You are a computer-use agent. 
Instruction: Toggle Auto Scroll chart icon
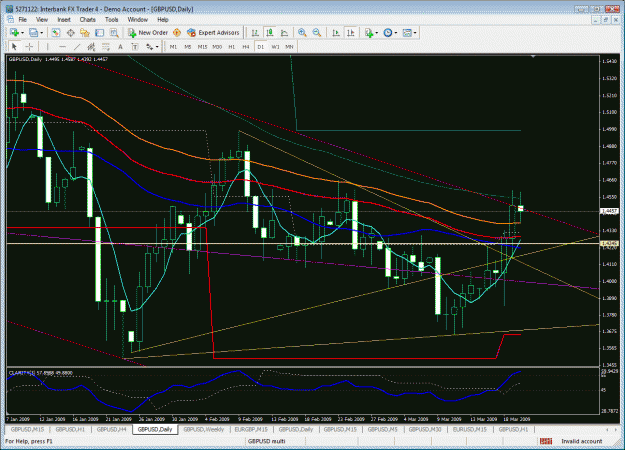coord(336,33)
